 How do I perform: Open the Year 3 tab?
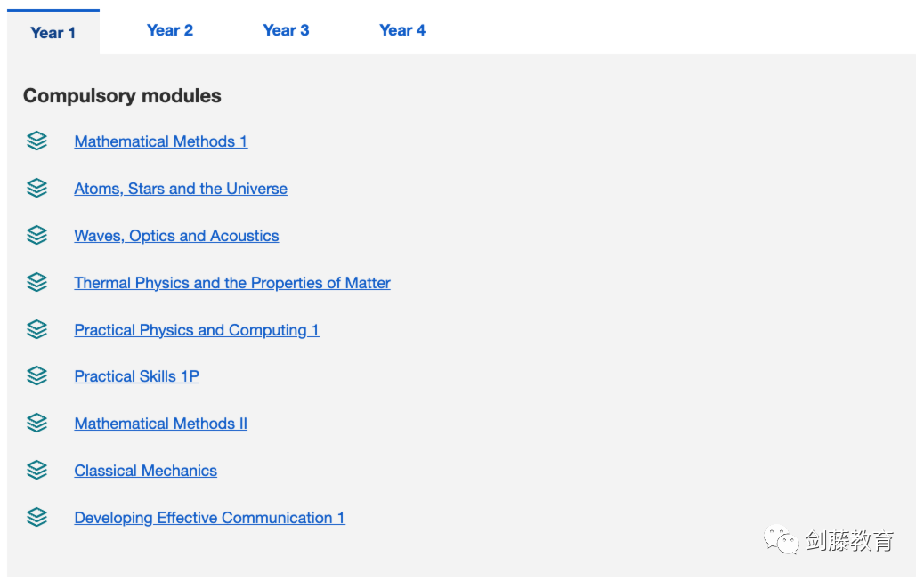point(286,30)
